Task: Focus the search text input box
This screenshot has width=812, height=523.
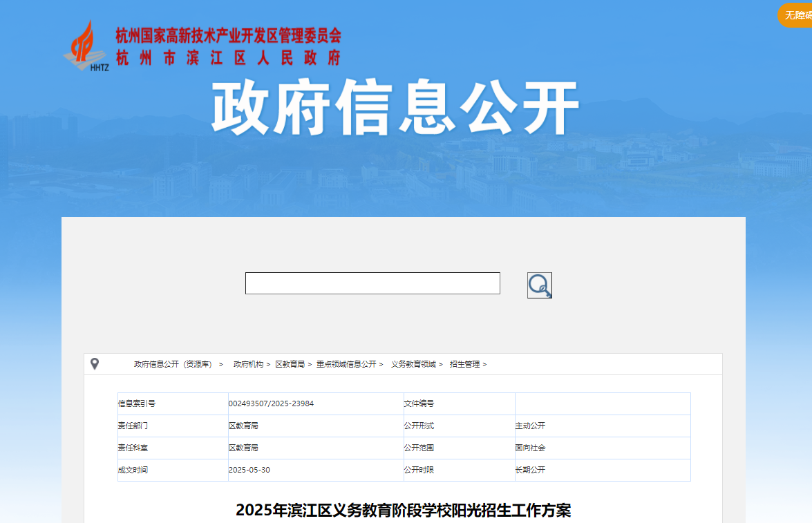Action: click(372, 283)
